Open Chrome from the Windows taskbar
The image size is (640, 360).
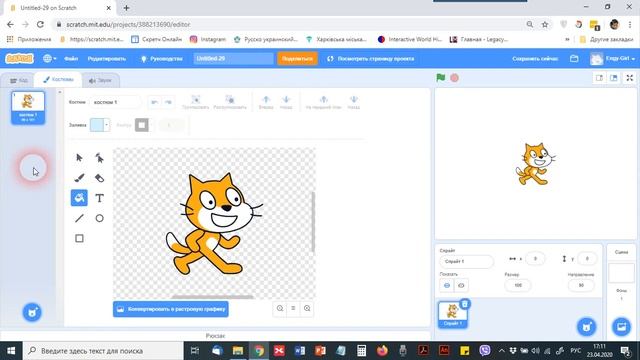click(x=259, y=351)
